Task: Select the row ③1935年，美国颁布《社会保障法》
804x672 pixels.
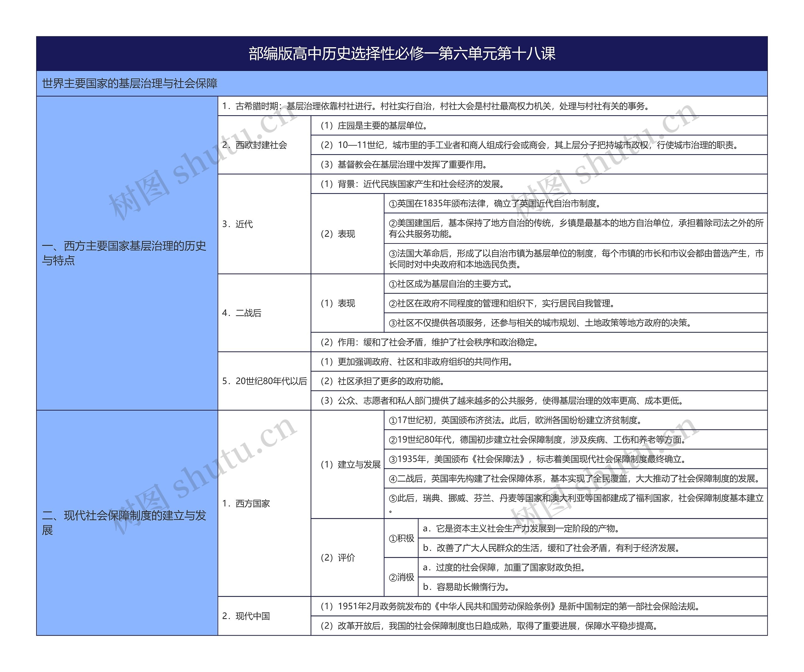Action: pos(576,459)
